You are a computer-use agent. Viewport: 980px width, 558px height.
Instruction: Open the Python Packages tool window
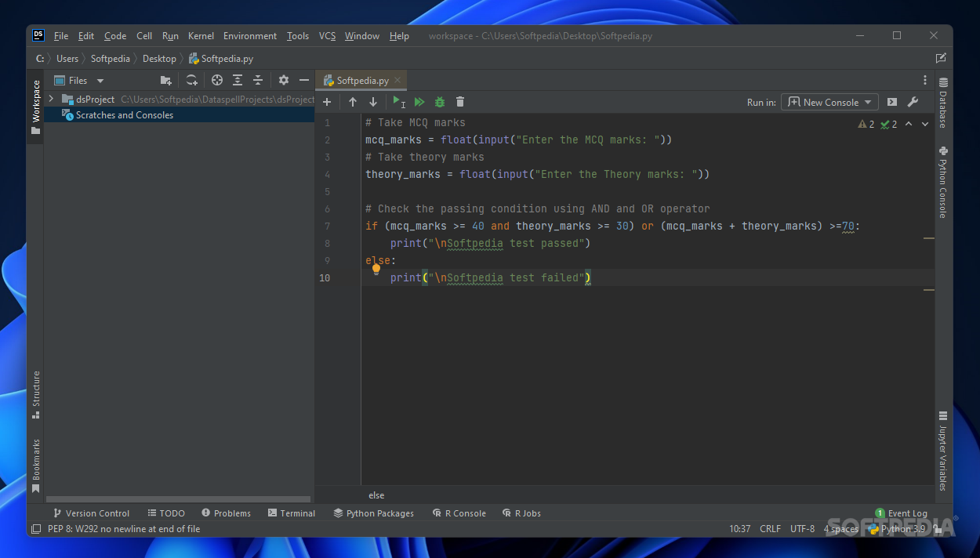[373, 513]
